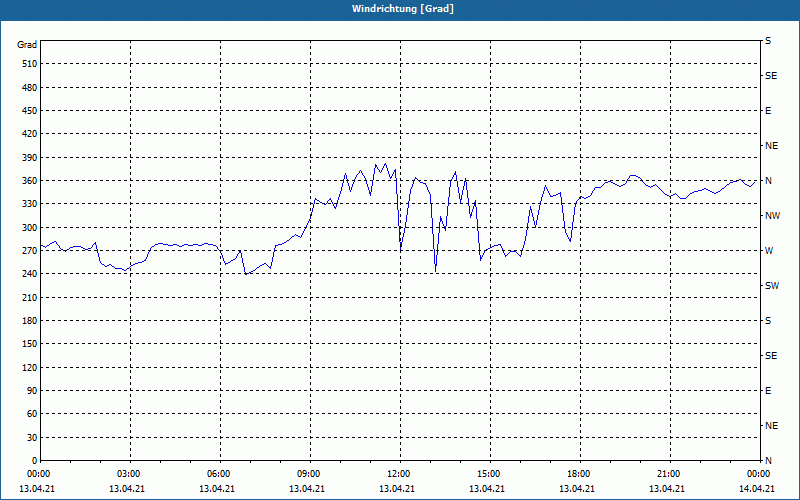Pick the 12:00 time label

(400, 474)
